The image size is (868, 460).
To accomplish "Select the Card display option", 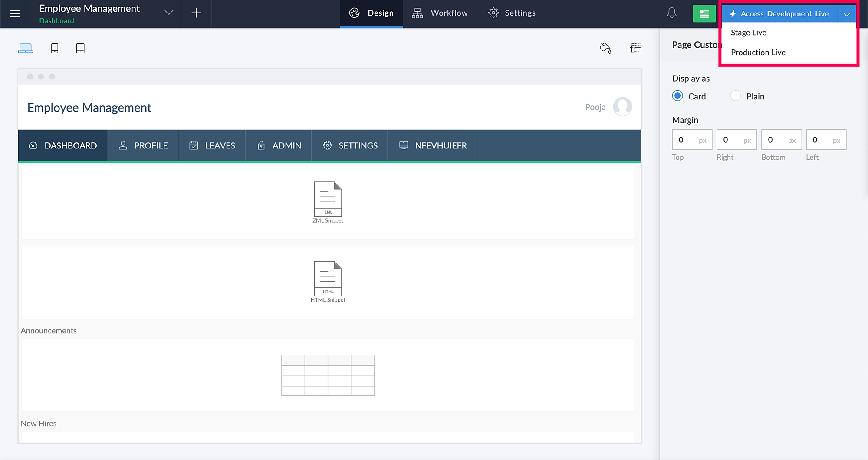I will point(677,96).
